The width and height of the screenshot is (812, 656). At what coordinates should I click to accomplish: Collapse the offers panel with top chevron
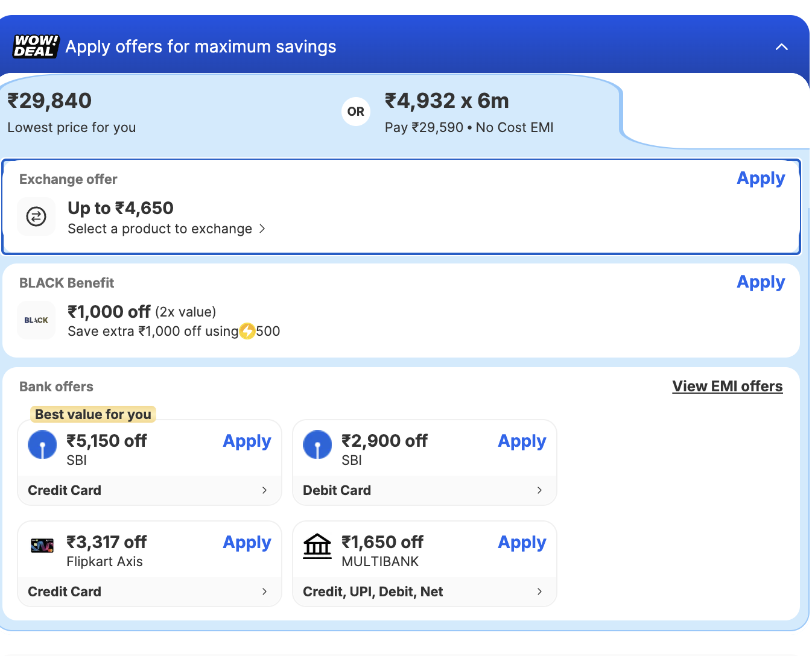tap(781, 47)
